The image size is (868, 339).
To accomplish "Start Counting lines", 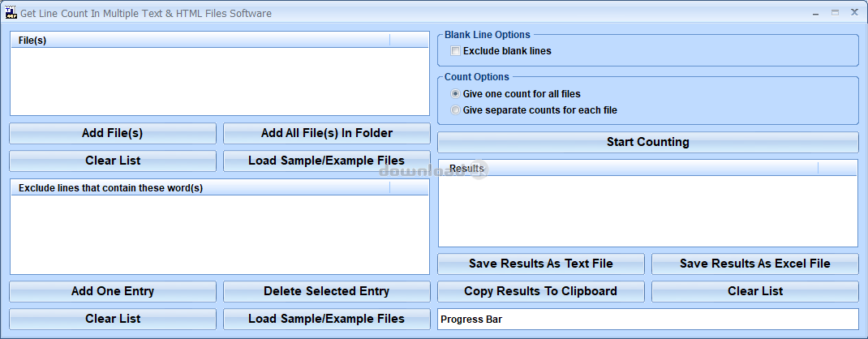I will point(647,142).
